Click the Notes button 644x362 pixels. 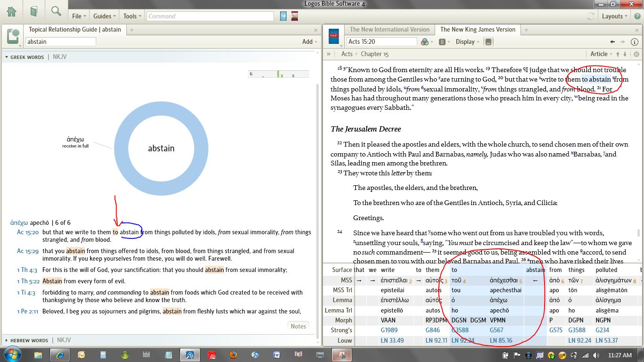[298, 326]
